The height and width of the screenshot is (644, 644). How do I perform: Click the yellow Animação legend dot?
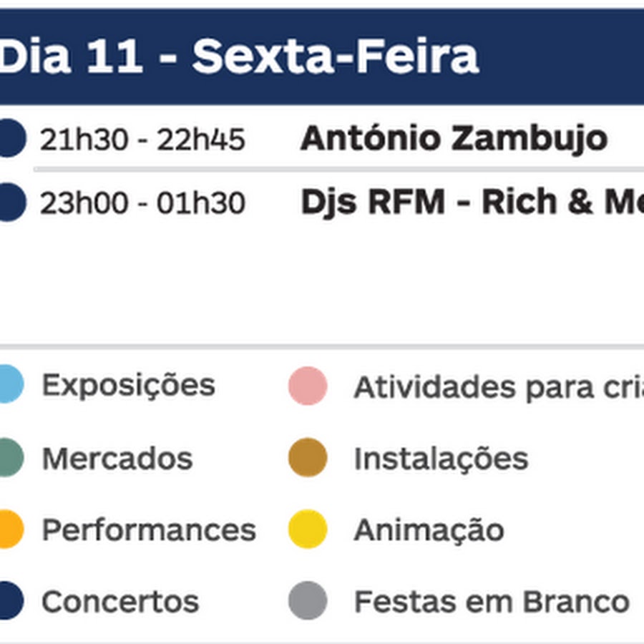(x=308, y=529)
